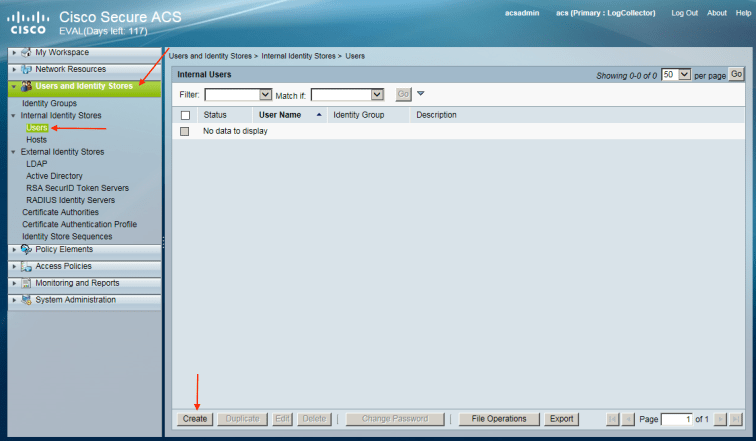756x441 pixels.
Task: Open the Match if dropdown
Action: 377,94
